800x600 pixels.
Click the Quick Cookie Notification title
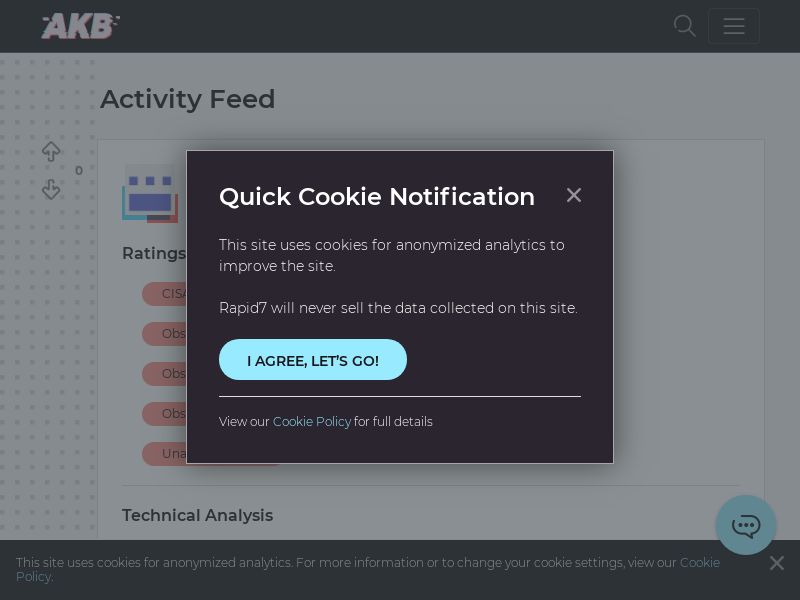tap(377, 196)
